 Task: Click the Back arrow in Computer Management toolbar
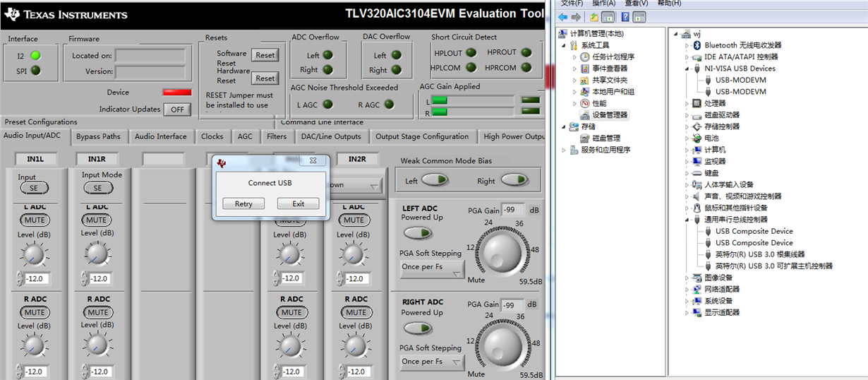point(562,17)
